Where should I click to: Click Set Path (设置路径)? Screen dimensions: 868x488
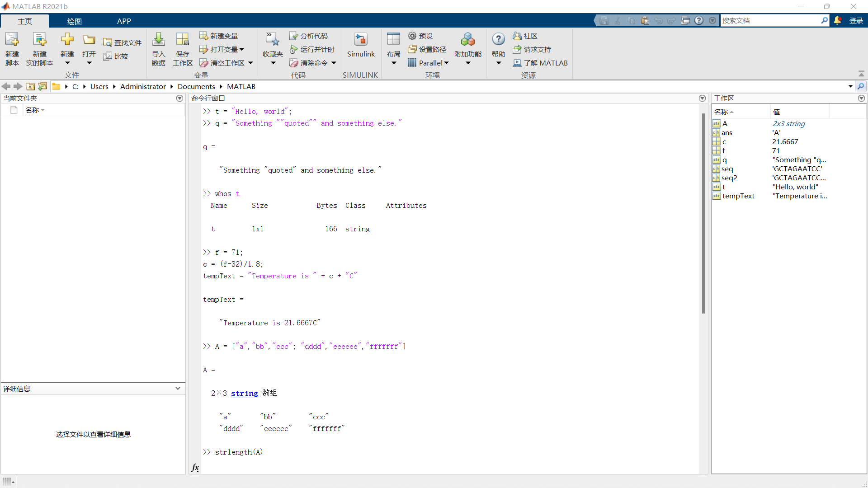pyautogui.click(x=427, y=49)
